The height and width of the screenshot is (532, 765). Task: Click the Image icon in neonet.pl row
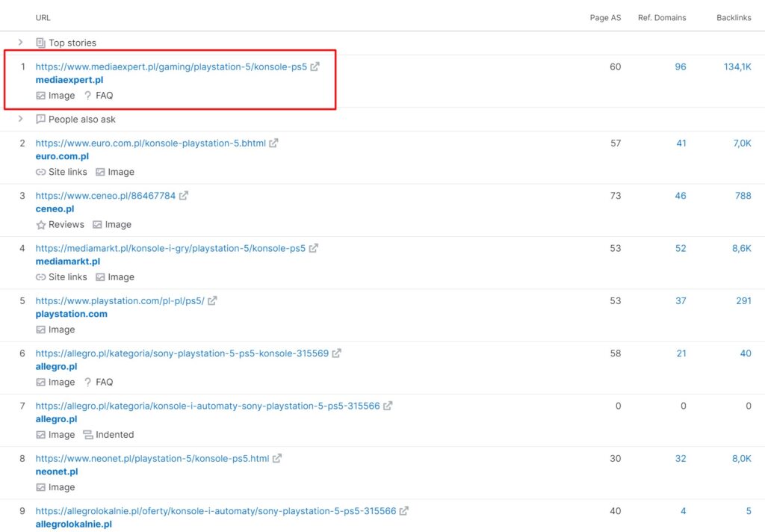(x=40, y=488)
